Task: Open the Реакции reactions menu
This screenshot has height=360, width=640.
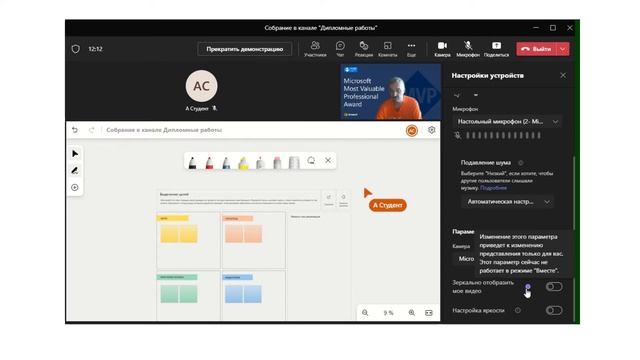Action: (363, 49)
